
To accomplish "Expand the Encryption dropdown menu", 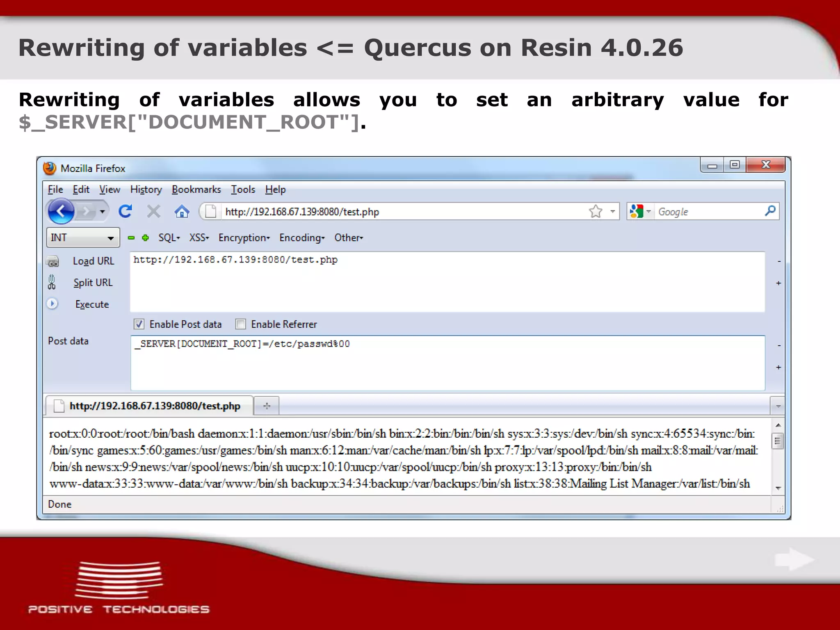I will (244, 237).
